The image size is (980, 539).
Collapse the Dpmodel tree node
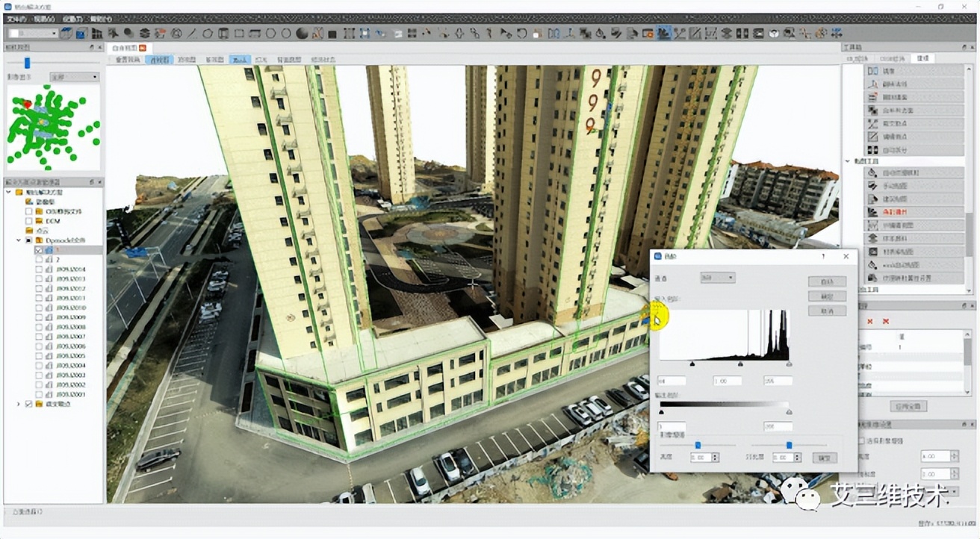(19, 240)
